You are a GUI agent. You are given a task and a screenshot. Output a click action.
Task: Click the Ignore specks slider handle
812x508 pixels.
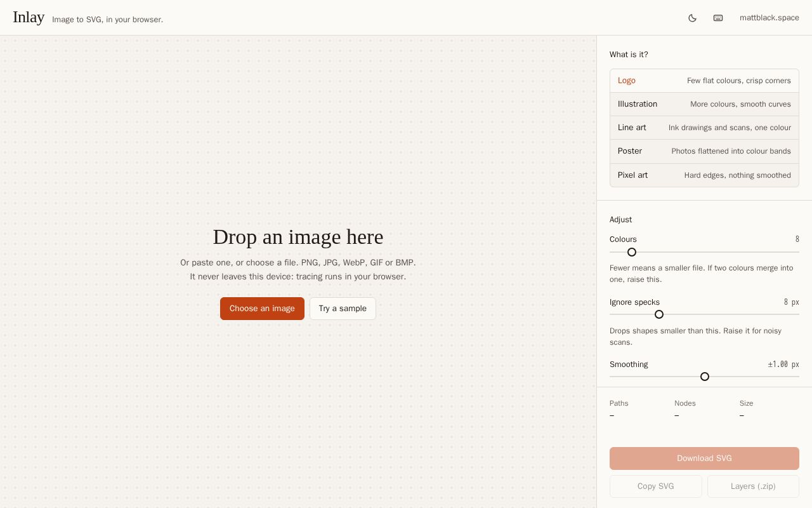pyautogui.click(x=659, y=314)
